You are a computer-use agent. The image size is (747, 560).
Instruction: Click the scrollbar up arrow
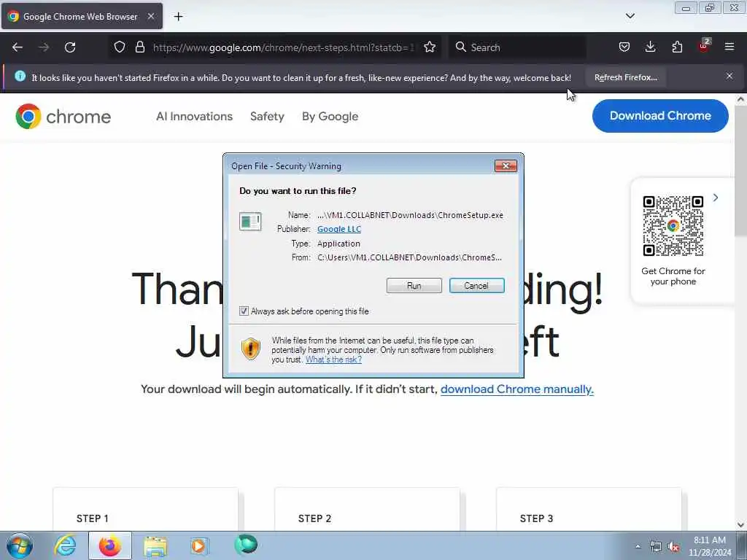click(x=740, y=99)
